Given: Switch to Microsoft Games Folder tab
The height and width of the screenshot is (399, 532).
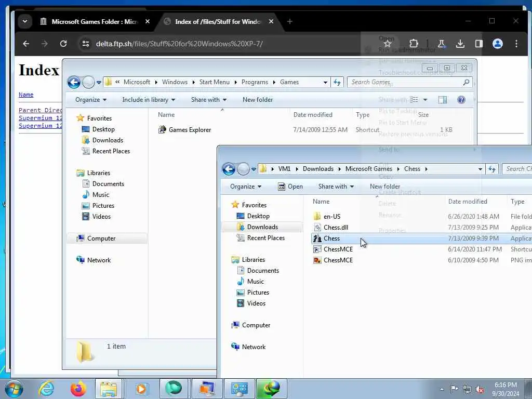Looking at the screenshot, I should 95,21.
